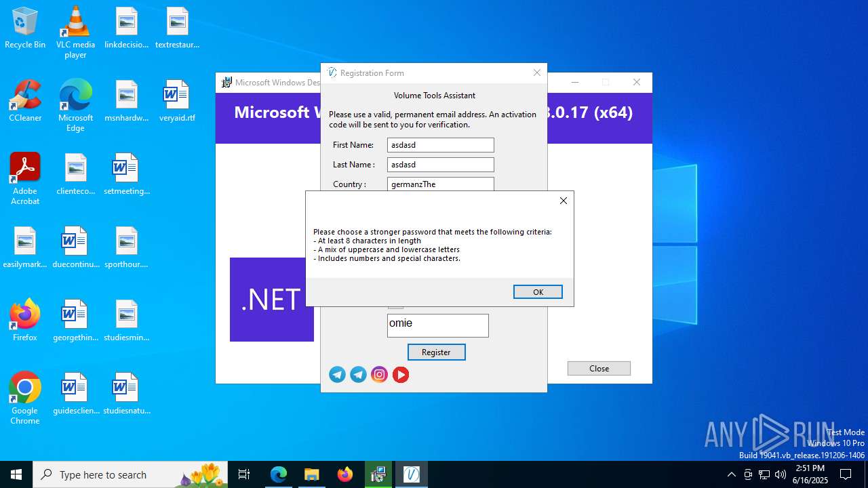Select the msnhardw... image file
Viewport: 868px width, 488px height.
(x=126, y=101)
